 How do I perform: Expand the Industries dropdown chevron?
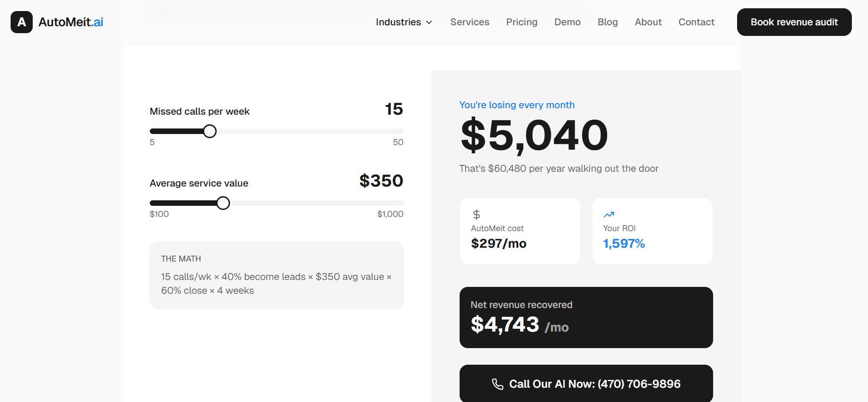point(429,23)
